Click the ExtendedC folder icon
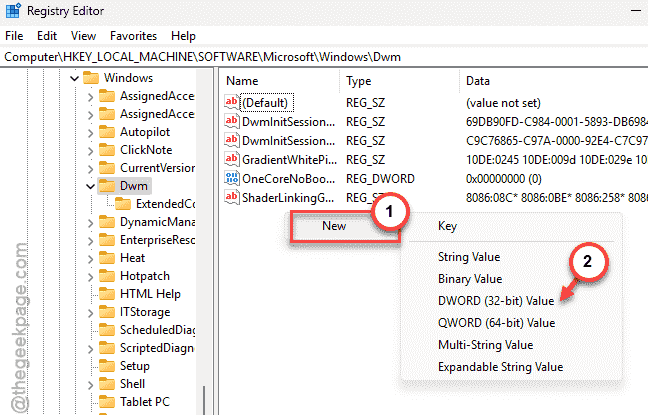Image resolution: width=648 pixels, height=415 pixels. (x=123, y=204)
